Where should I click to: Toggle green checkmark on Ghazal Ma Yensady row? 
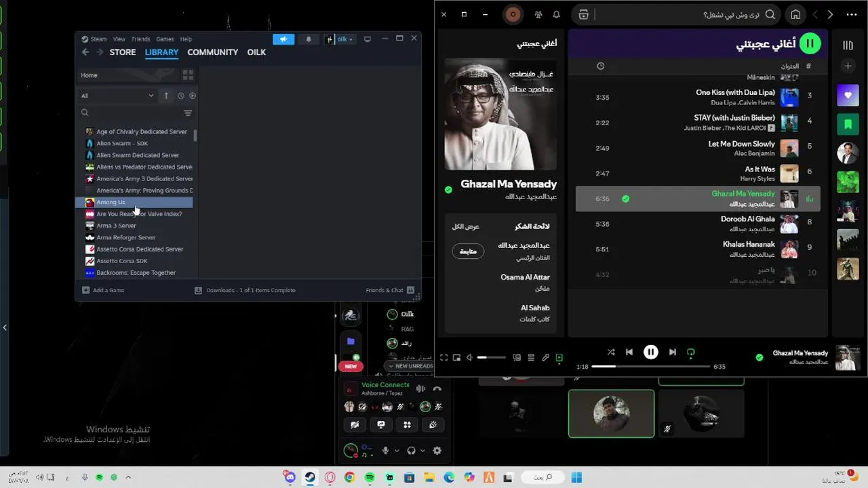[626, 199]
